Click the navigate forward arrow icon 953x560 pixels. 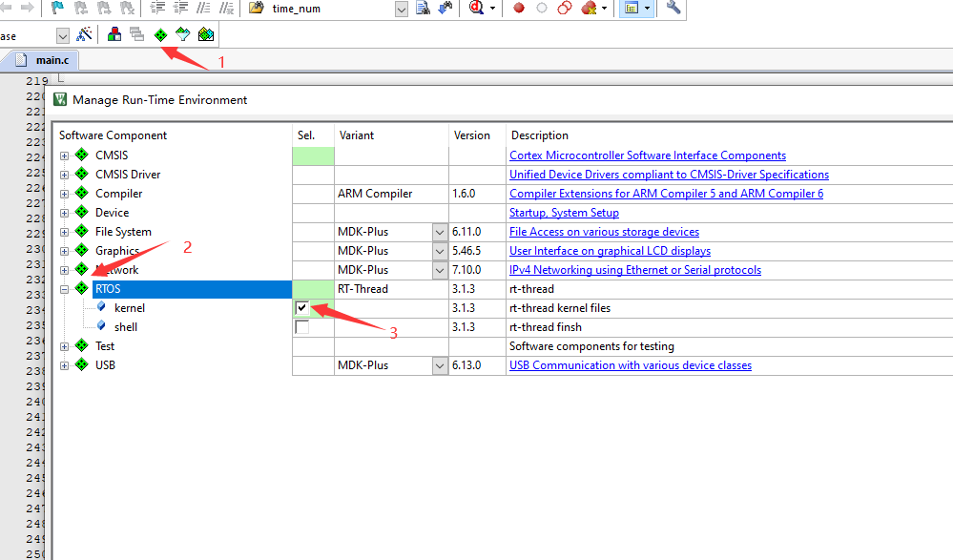point(27,8)
